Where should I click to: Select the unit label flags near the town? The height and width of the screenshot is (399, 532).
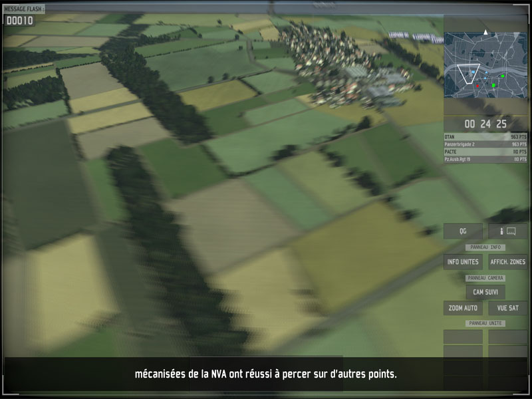[415, 37]
